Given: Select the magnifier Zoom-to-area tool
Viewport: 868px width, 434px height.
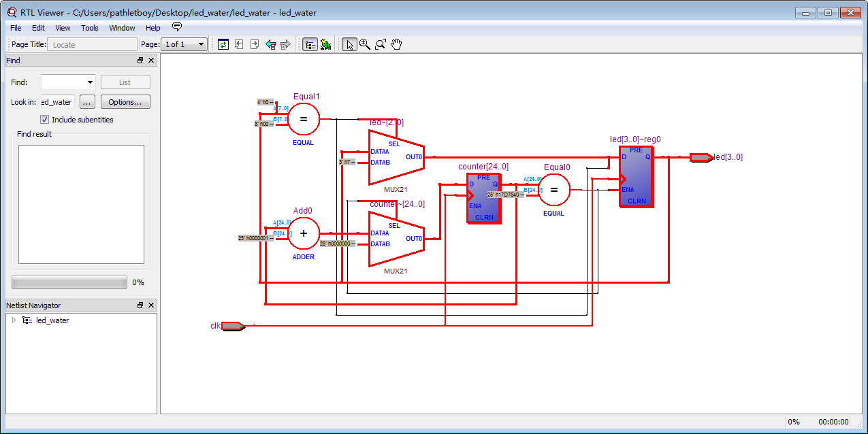Looking at the screenshot, I should [x=381, y=44].
